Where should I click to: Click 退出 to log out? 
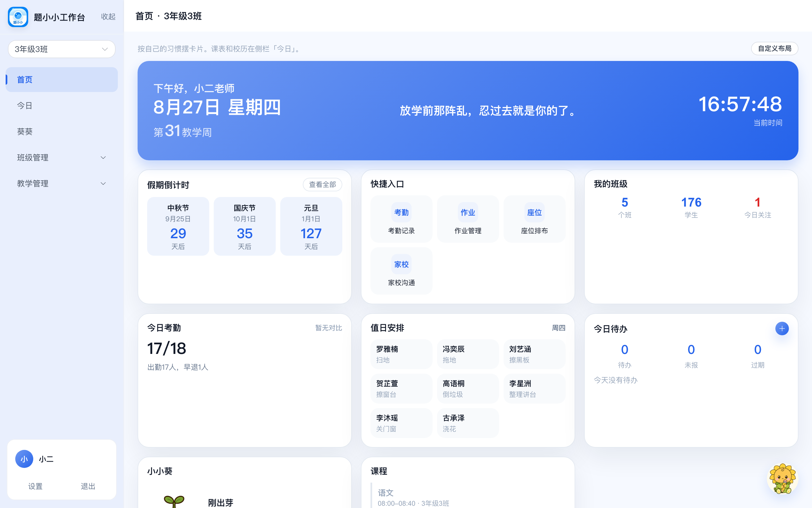click(88, 486)
